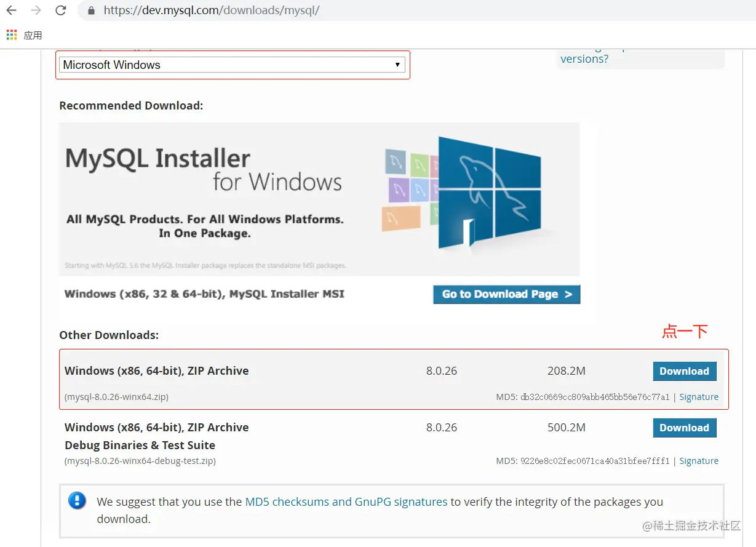Open the apps grid icon in the bookmarks bar
The height and width of the screenshot is (547, 756).
[x=12, y=35]
